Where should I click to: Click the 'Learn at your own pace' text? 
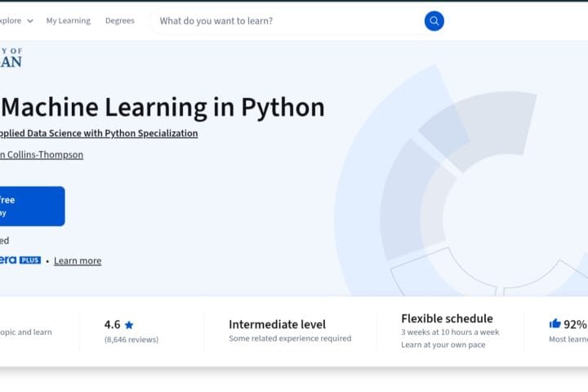[x=443, y=345]
